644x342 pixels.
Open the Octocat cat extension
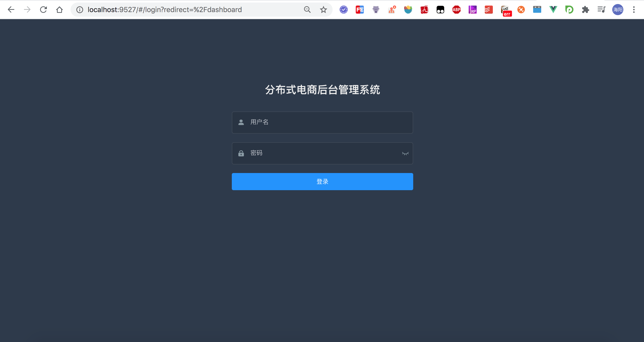coord(376,10)
